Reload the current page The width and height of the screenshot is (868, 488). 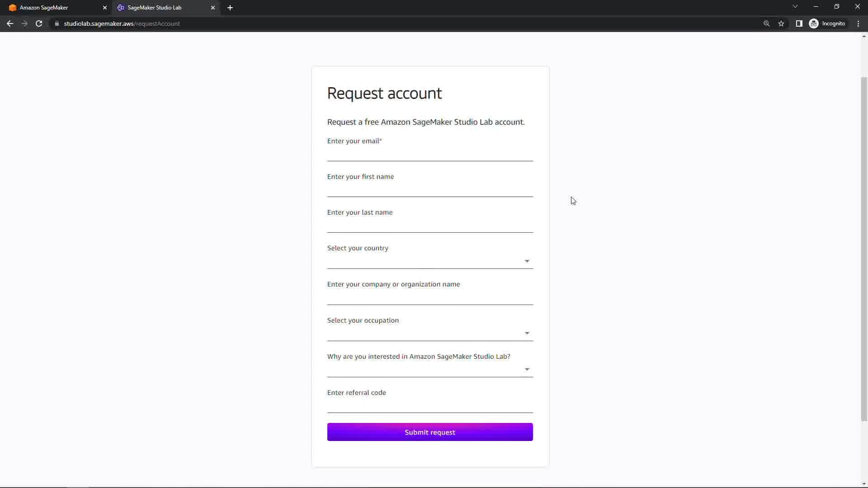click(x=39, y=23)
